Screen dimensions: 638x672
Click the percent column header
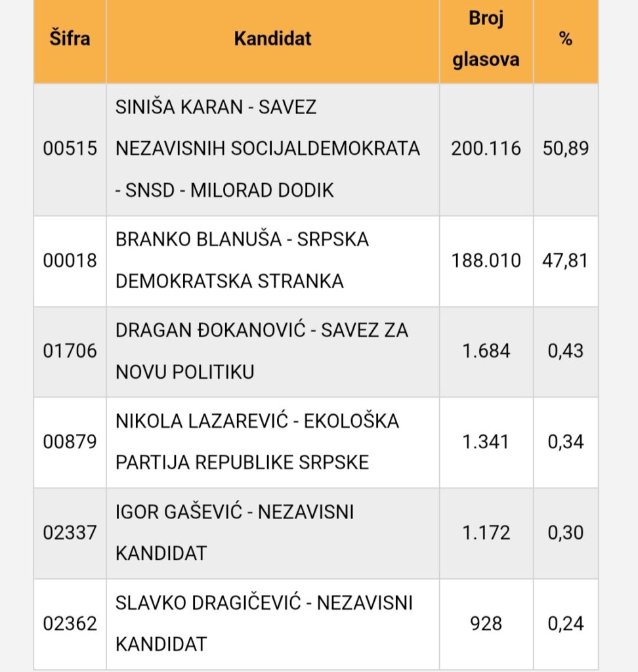pos(565,39)
